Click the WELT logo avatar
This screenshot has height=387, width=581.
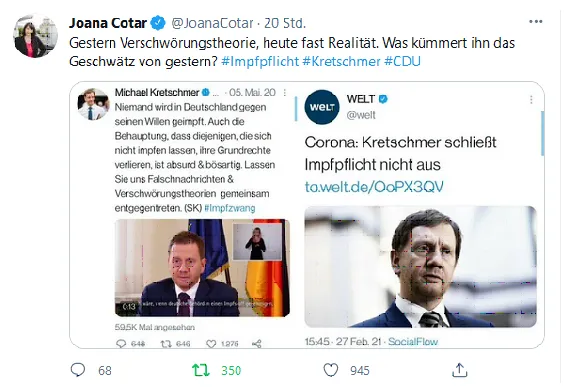point(322,107)
